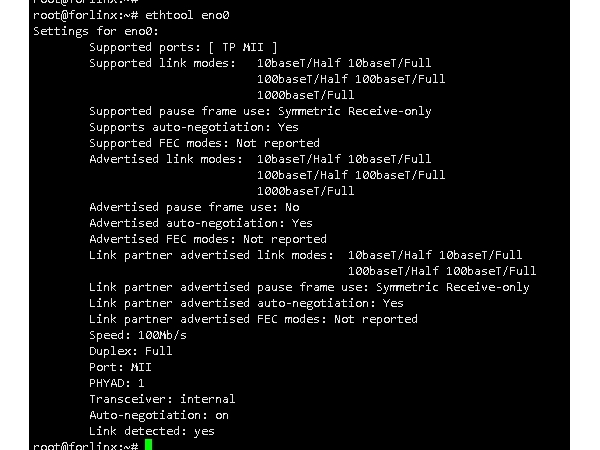Click the 'Transceiver: internal' line
600x450 pixels.
(162, 399)
